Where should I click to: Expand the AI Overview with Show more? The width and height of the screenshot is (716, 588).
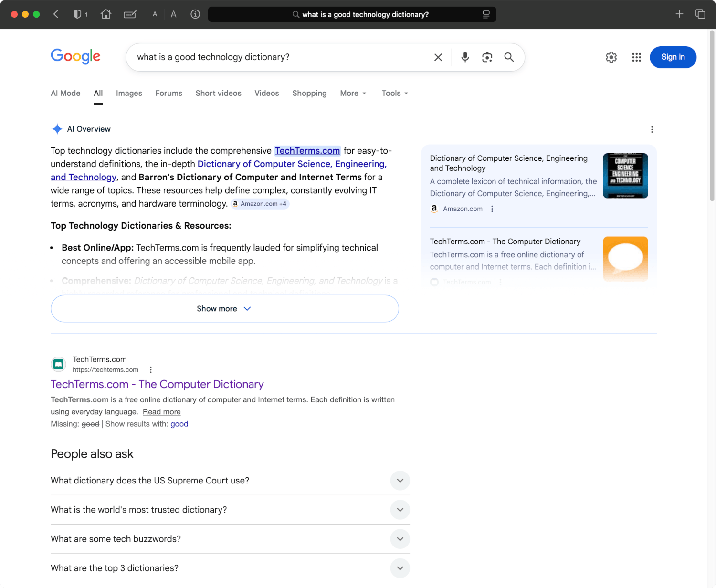pos(224,308)
